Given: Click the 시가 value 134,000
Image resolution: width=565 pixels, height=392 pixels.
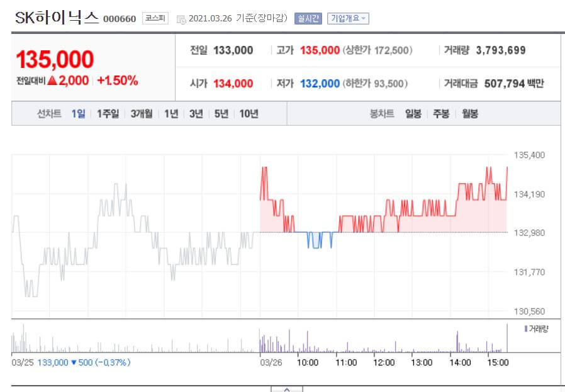Looking at the screenshot, I should point(233,84).
